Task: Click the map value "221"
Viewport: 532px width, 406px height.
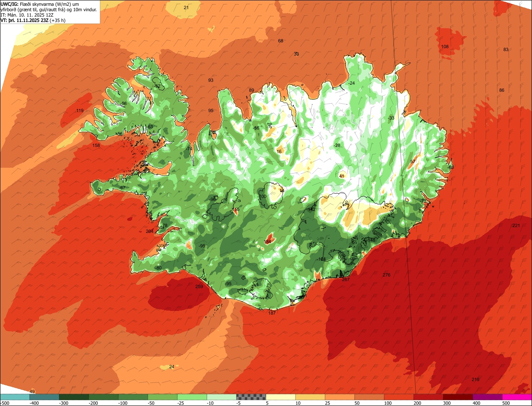Action: tap(516, 225)
